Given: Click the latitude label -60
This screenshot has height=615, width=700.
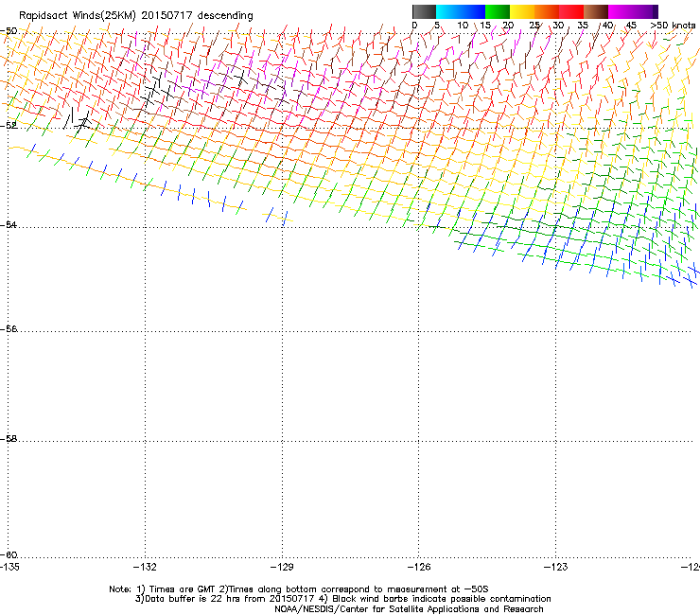Looking at the screenshot, I should click(9, 554).
